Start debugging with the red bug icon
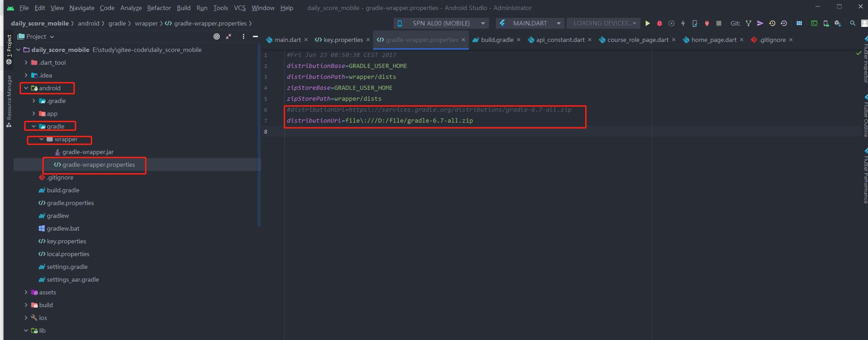This screenshot has height=340, width=868. tap(659, 23)
